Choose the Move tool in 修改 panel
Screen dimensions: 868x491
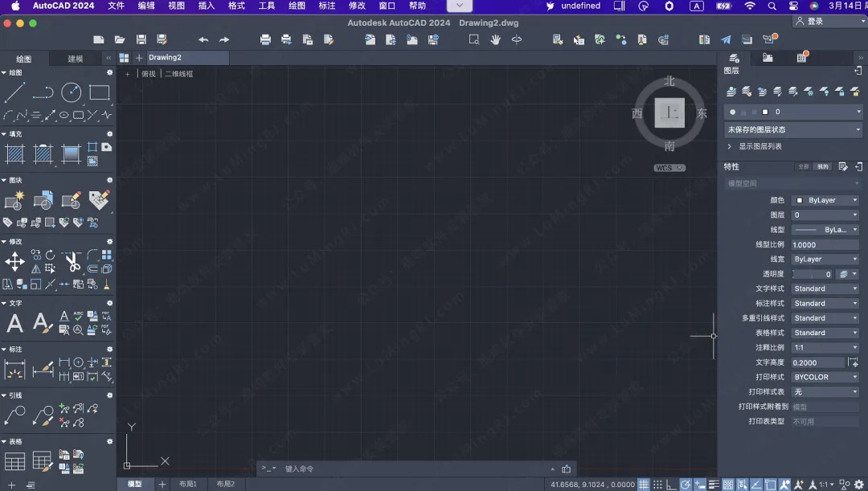tap(14, 261)
